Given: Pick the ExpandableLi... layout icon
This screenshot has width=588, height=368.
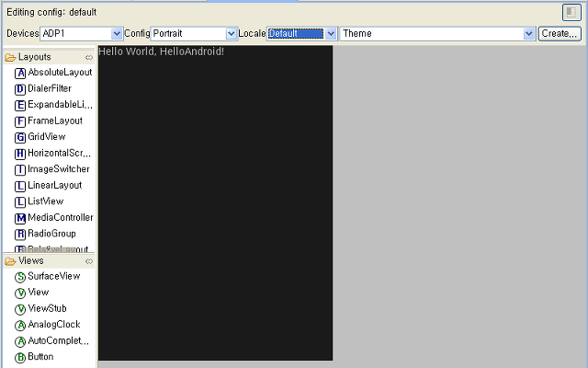Looking at the screenshot, I should (x=20, y=105).
